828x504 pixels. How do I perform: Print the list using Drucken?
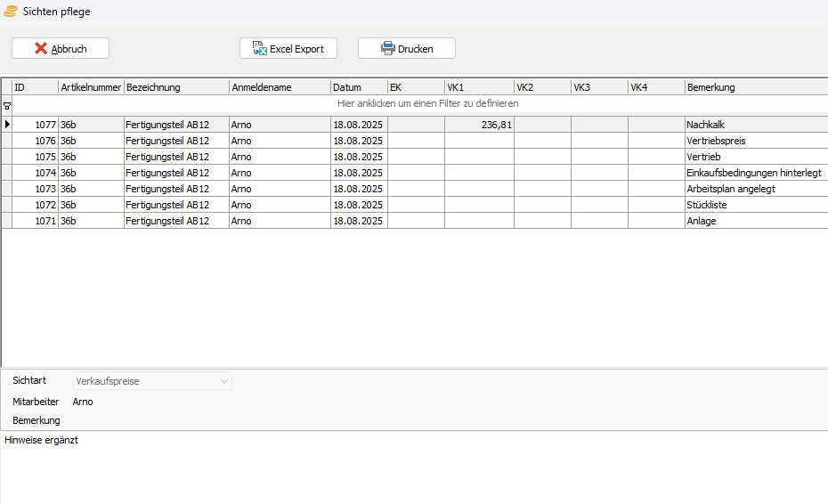(x=406, y=49)
